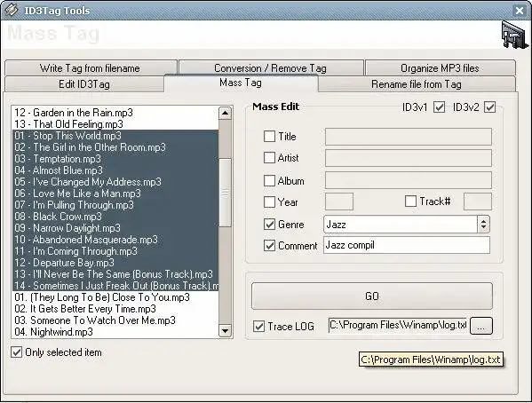Select '12 - Departure Bay.mp3'
Viewport: 532px width, 403px height.
(x=115, y=263)
